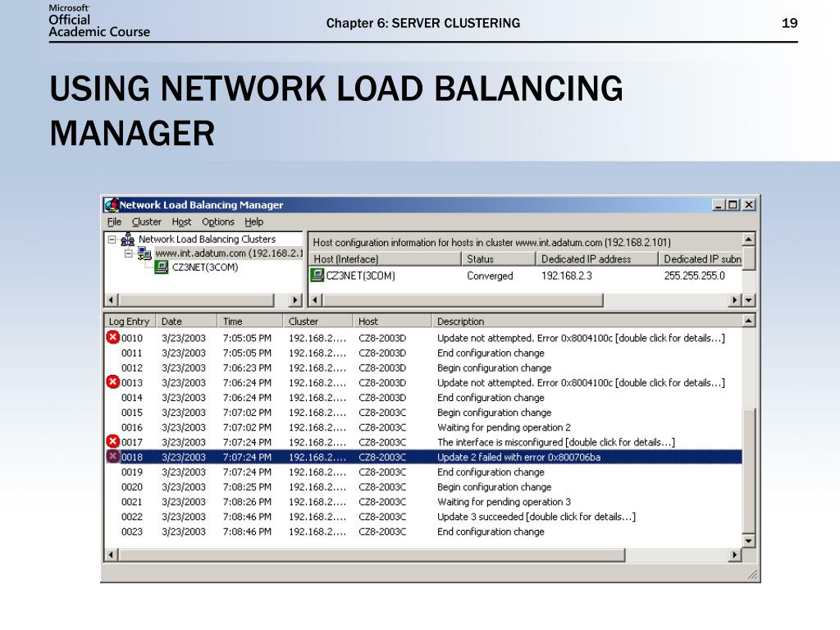Open the Help menu

(254, 221)
